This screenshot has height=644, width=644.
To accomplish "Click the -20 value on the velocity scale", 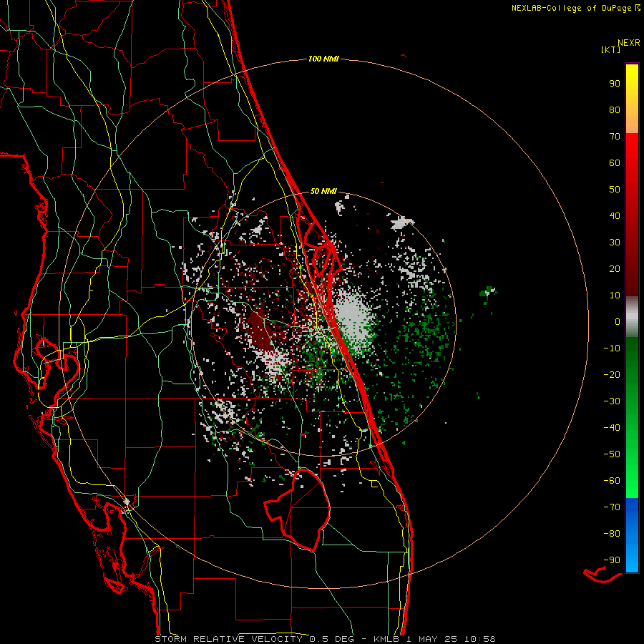I will tap(612, 374).
